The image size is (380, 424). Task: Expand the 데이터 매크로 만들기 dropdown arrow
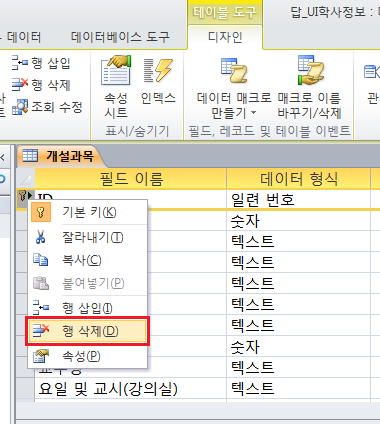[254, 113]
